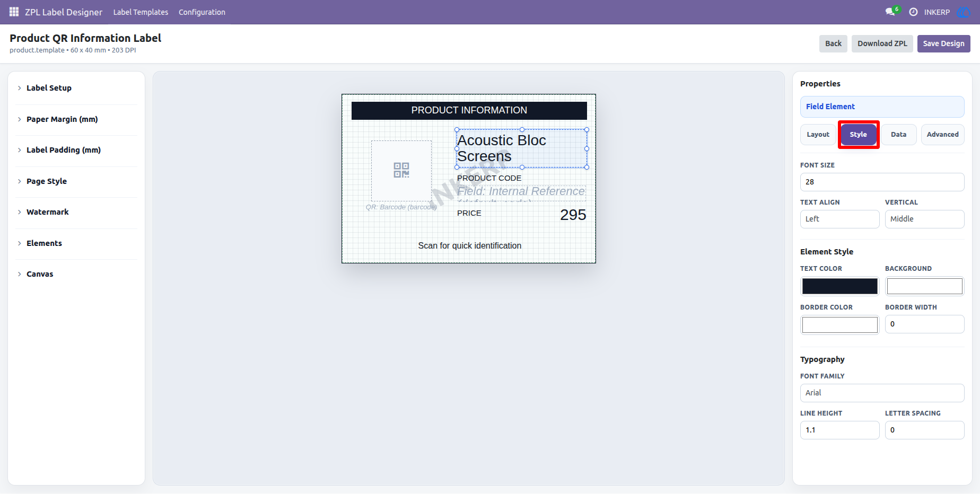Expand the Label Padding (mm) section

[x=76, y=150]
